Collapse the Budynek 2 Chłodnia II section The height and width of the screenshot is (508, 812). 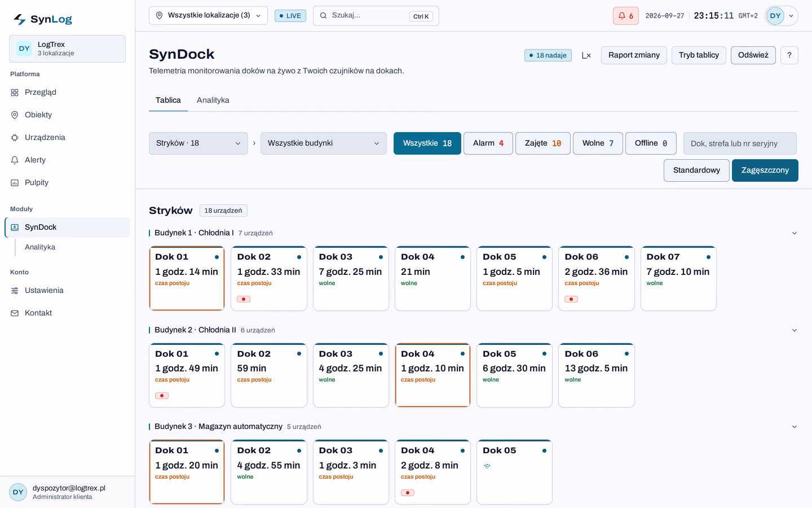pyautogui.click(x=794, y=330)
